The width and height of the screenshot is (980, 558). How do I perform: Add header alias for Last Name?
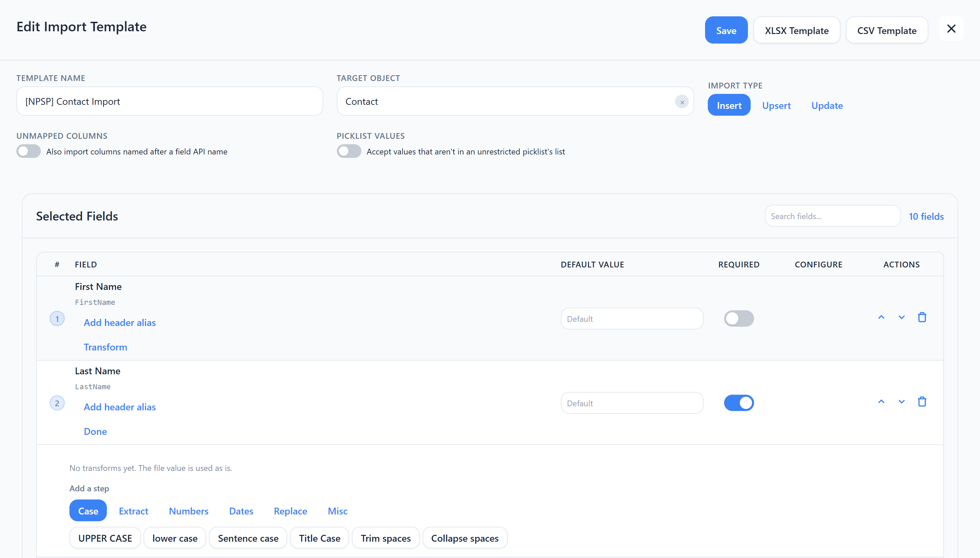pos(119,407)
